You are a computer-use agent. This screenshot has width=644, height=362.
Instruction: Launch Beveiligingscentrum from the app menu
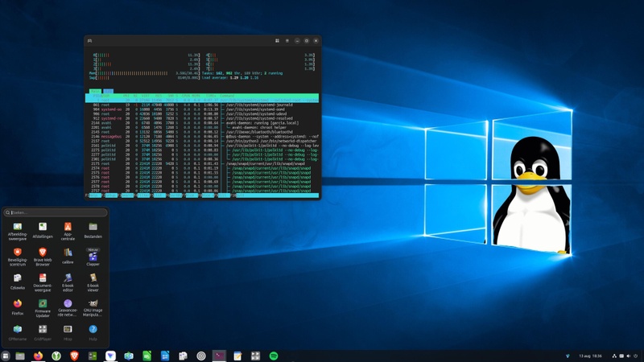point(17,257)
